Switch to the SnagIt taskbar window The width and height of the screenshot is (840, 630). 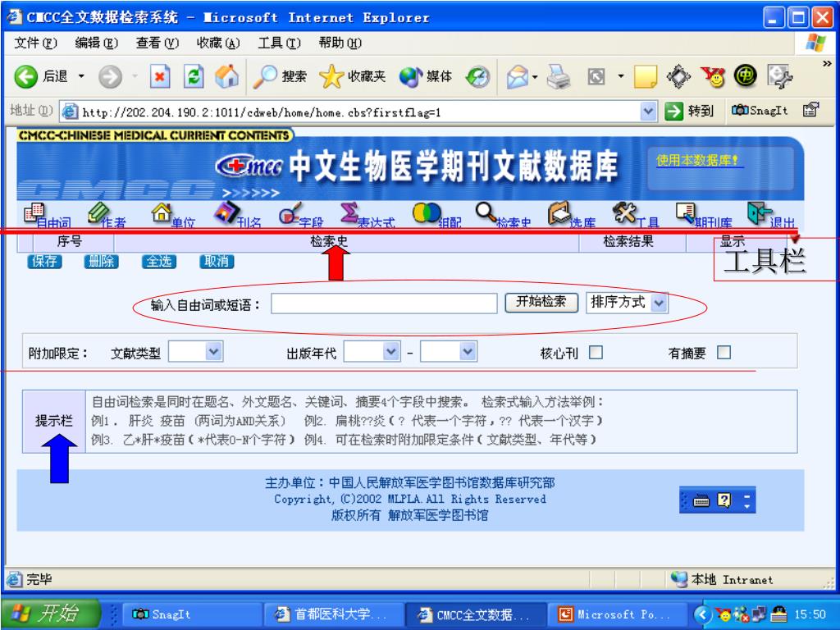192,614
